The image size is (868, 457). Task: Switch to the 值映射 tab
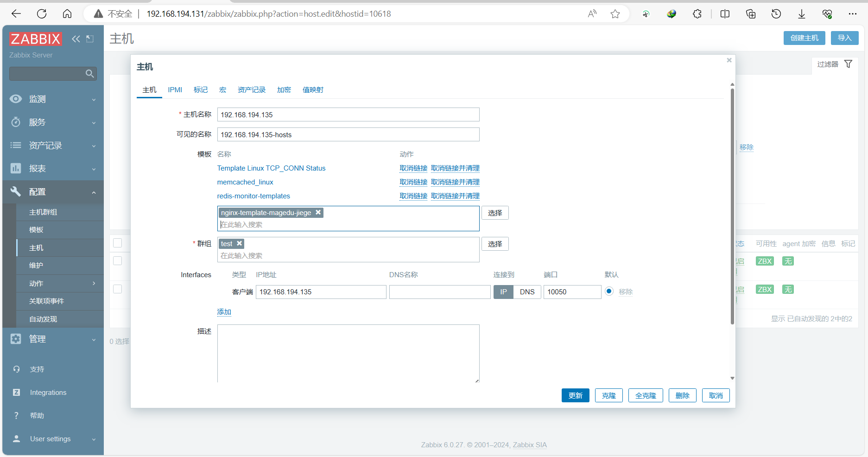point(313,90)
